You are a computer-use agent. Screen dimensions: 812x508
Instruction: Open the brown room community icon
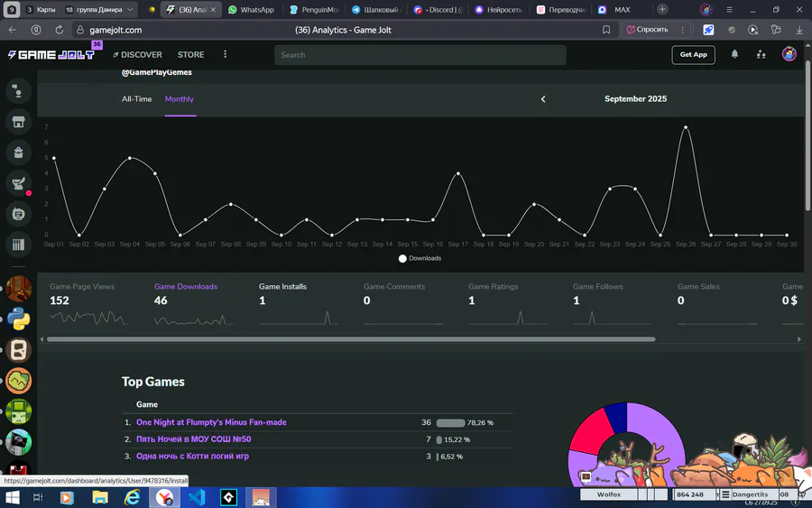pyautogui.click(x=18, y=289)
